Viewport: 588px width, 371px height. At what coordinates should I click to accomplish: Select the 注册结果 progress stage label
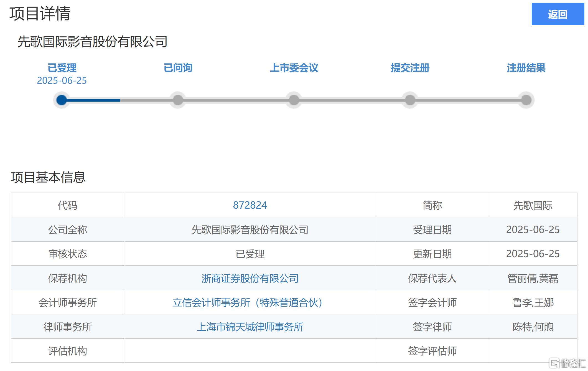(526, 68)
